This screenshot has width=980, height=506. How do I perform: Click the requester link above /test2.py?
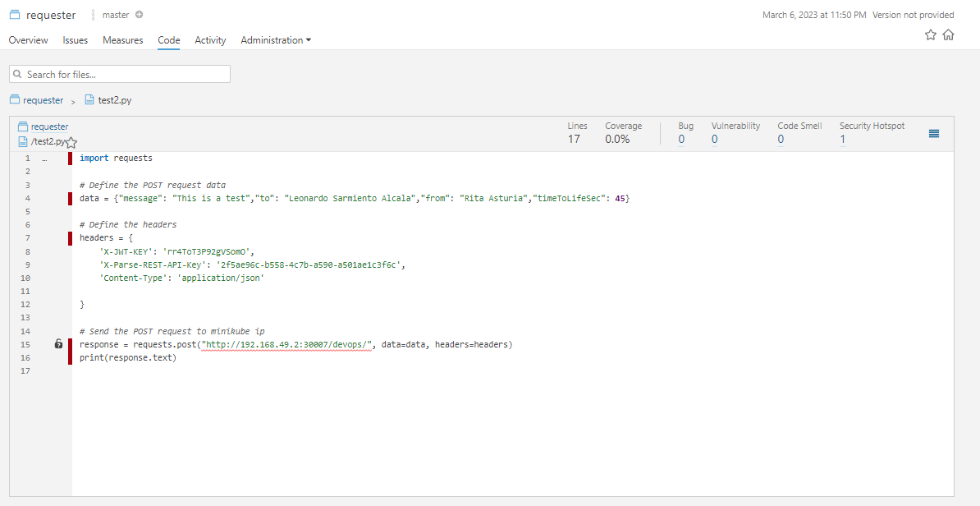pyautogui.click(x=48, y=126)
